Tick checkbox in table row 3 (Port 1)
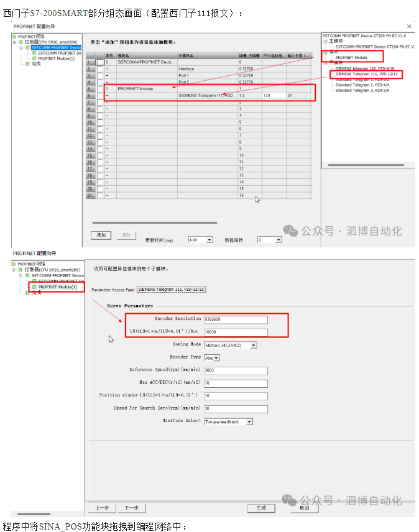The image size is (419, 532). pos(99,75)
